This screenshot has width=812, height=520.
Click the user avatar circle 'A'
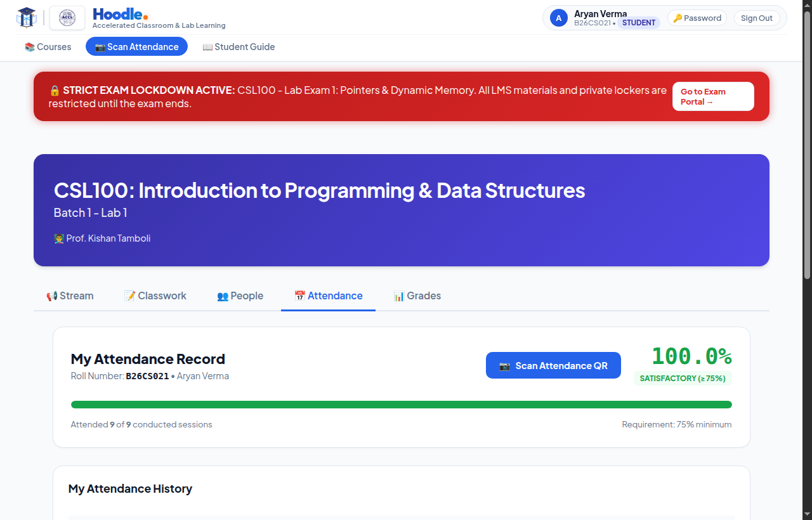[558, 18]
